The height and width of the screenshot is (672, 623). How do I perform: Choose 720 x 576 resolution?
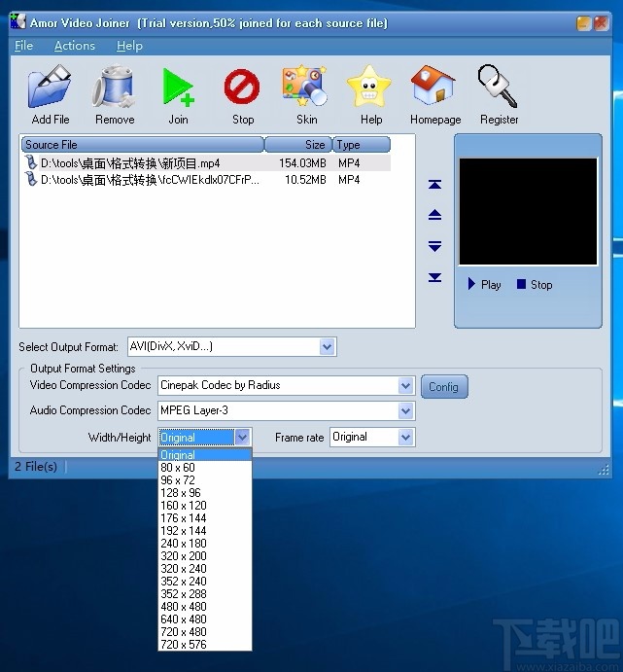coord(205,645)
